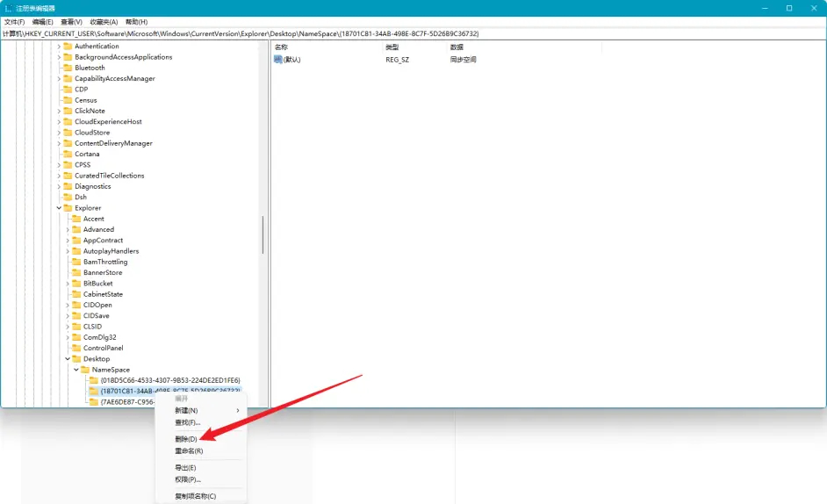Choose 删除(D) in the context menu
Screen dimensions: 827x504
tap(186, 438)
